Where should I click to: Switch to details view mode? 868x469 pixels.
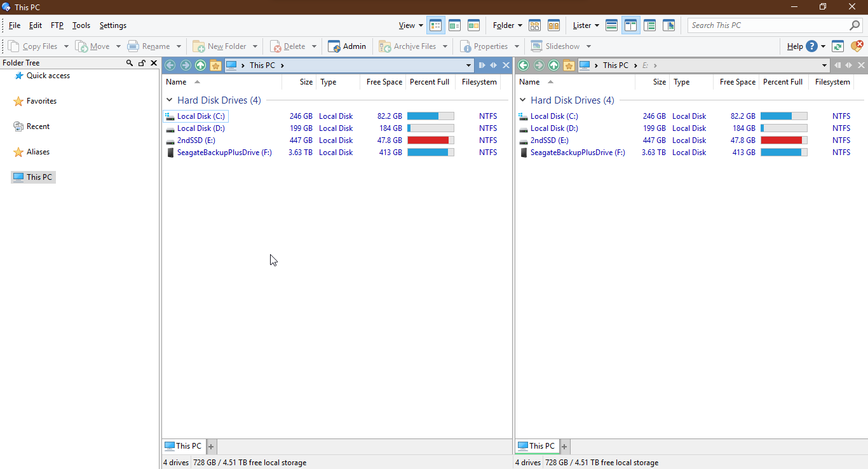pyautogui.click(x=436, y=25)
